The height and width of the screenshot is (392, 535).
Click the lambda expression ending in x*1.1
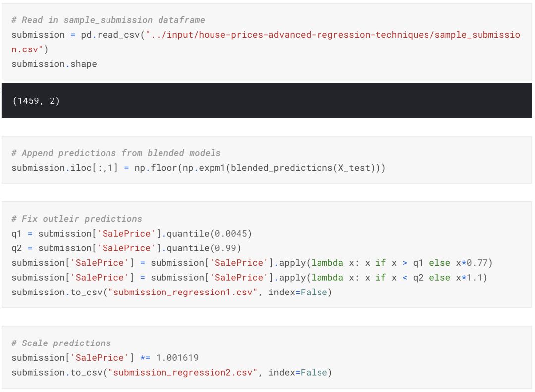point(396,277)
